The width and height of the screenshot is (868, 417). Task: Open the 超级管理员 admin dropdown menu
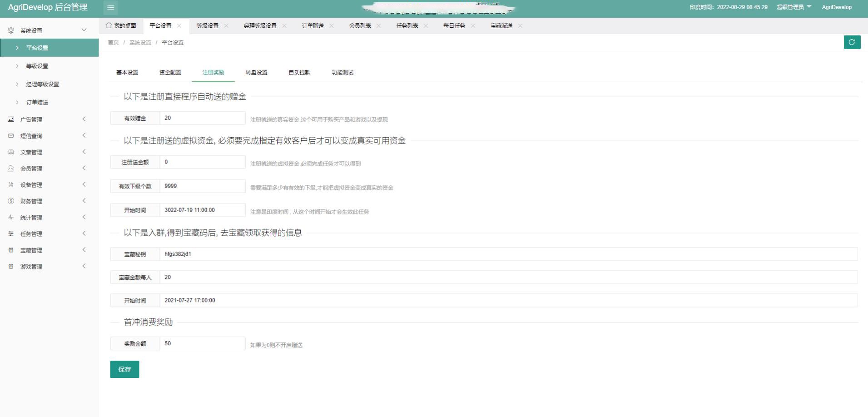click(x=793, y=7)
